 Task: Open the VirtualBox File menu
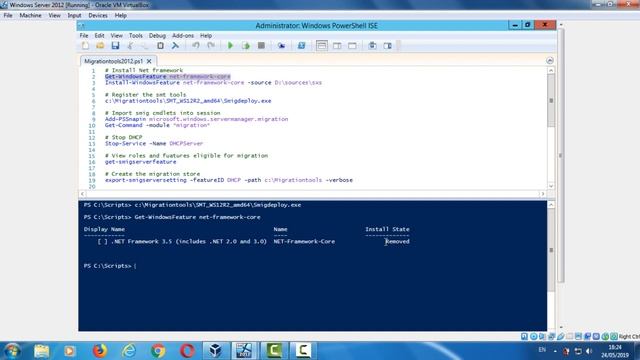(x=8, y=16)
